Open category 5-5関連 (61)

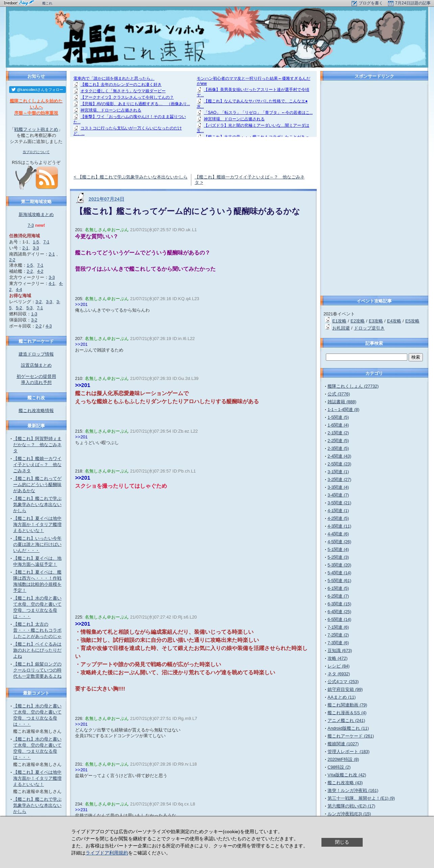(339, 581)
